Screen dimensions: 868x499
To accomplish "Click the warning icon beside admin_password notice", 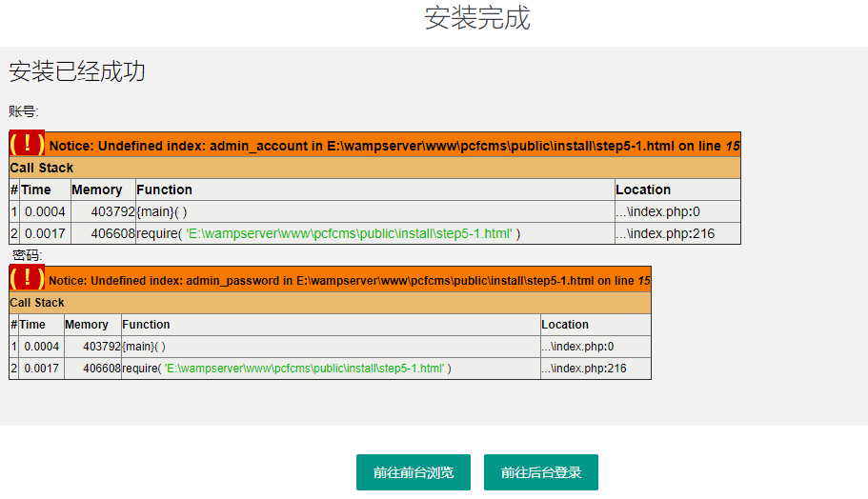I will click(x=27, y=278).
